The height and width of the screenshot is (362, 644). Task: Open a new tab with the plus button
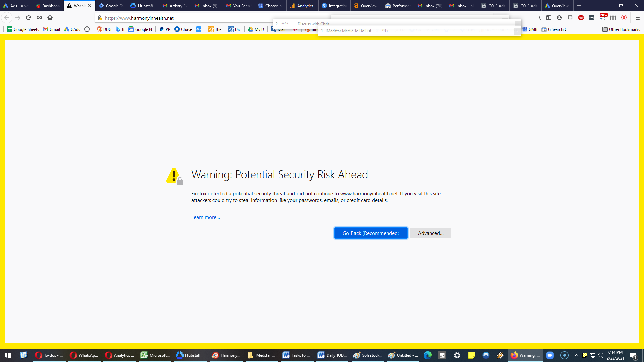[579, 6]
